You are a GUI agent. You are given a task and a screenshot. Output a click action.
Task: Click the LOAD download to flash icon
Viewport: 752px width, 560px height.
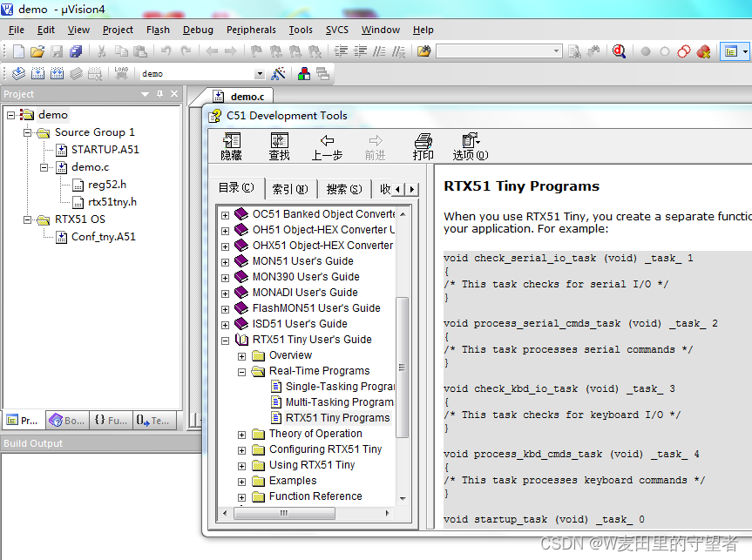[121, 73]
